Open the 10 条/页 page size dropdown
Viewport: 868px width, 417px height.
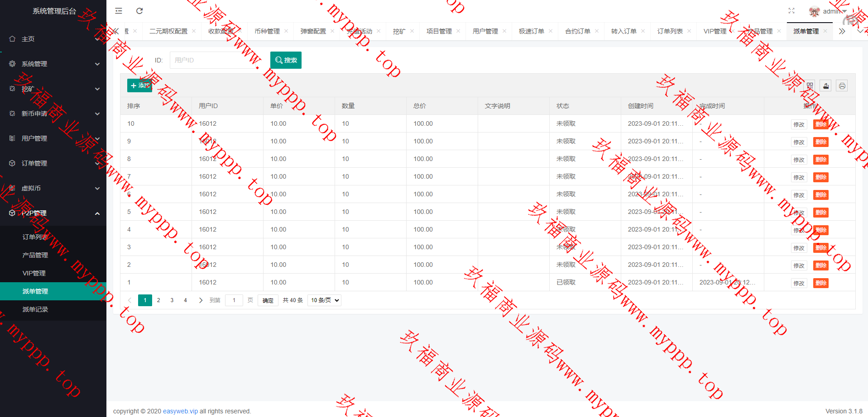click(x=324, y=300)
